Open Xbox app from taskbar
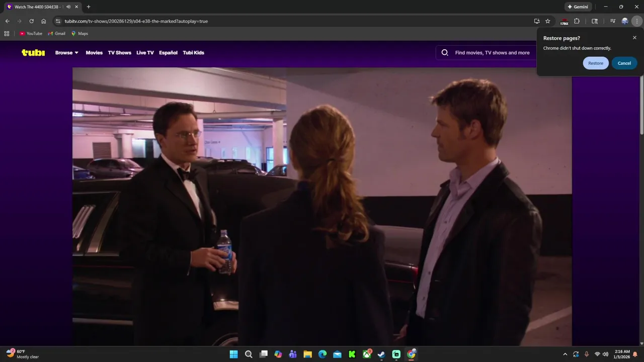The height and width of the screenshot is (362, 644). pos(367,354)
